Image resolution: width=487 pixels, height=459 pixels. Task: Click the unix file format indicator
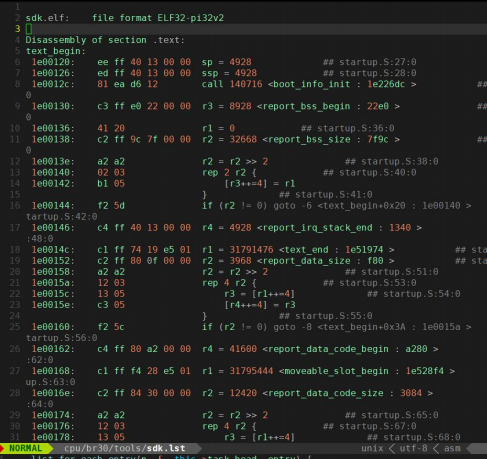372,448
